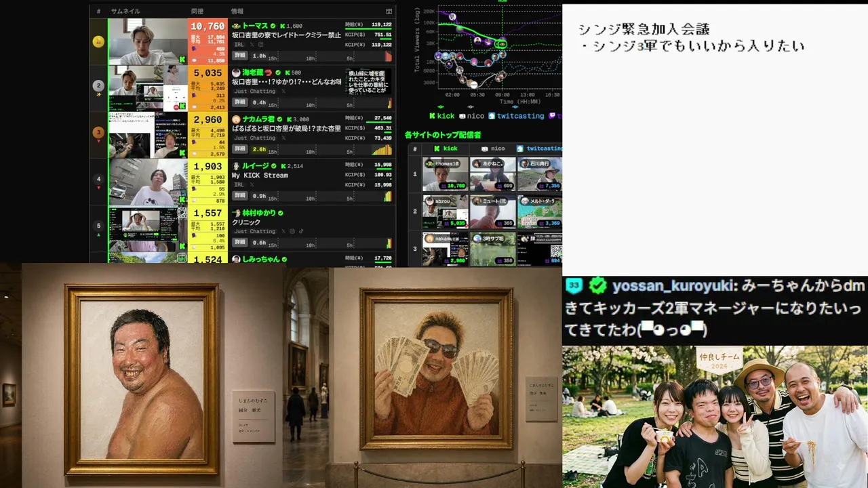This screenshot has height=488, width=868.
Task: Open Instagram icon in トーマス row
Action: tap(261, 45)
